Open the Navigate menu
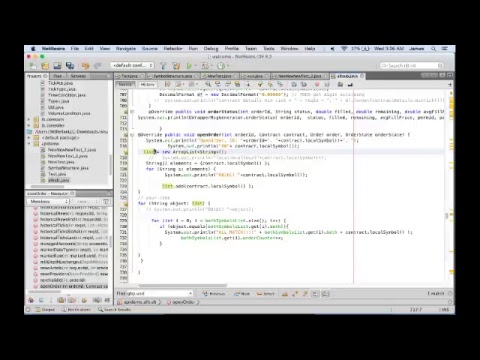 point(126,49)
